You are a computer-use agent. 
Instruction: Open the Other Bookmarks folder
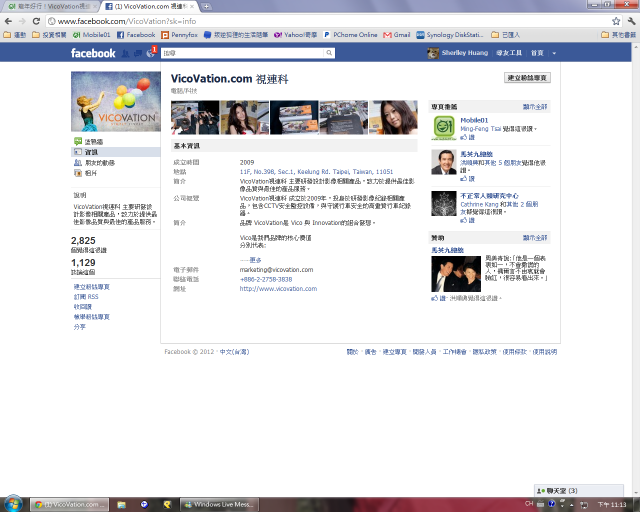[x=618, y=35]
